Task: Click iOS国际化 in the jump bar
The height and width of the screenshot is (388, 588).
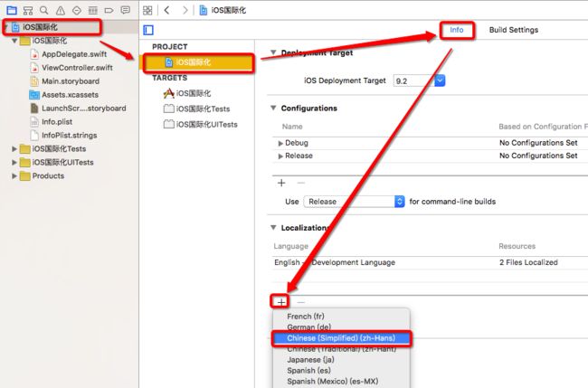Action: pyautogui.click(x=223, y=10)
